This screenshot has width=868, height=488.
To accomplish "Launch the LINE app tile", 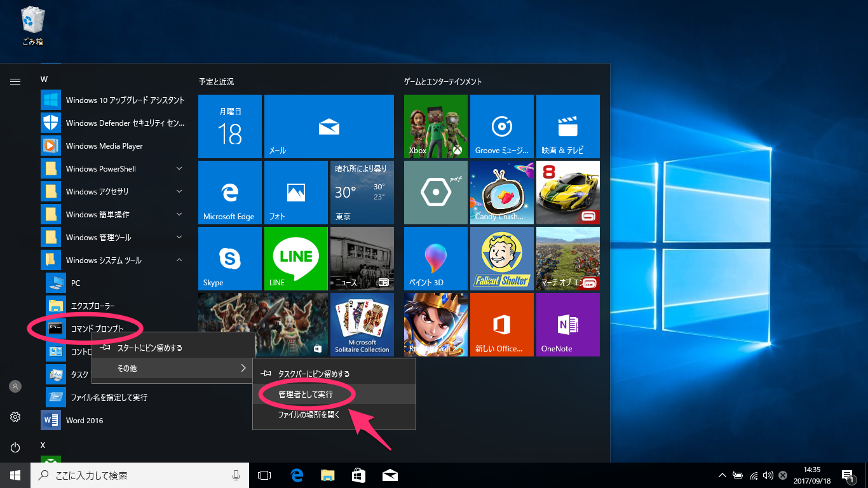I will pos(295,258).
